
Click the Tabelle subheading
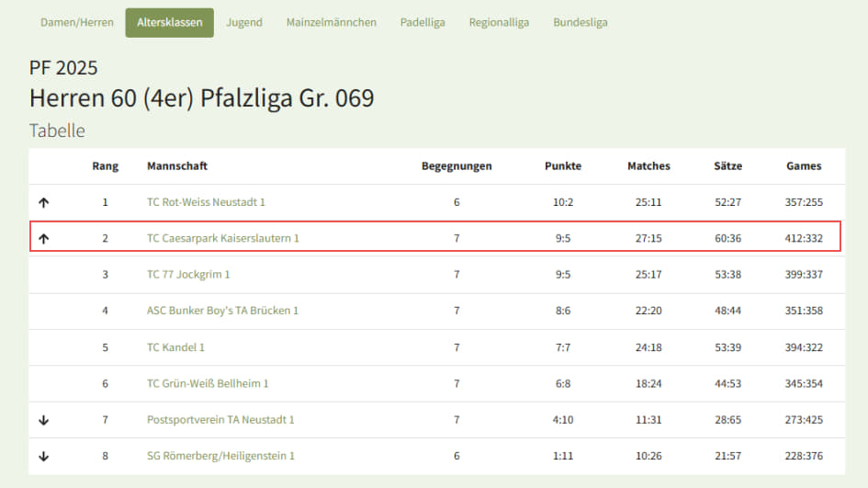click(57, 131)
